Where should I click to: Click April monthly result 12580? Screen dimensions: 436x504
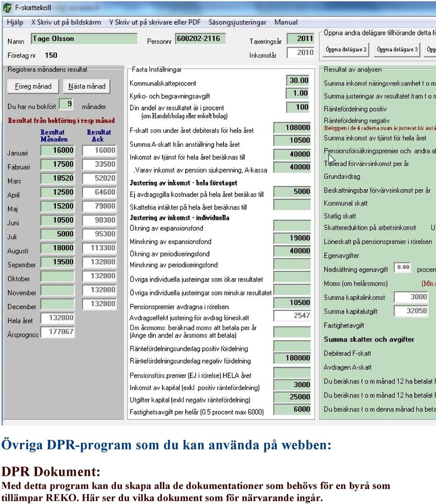coord(58,192)
